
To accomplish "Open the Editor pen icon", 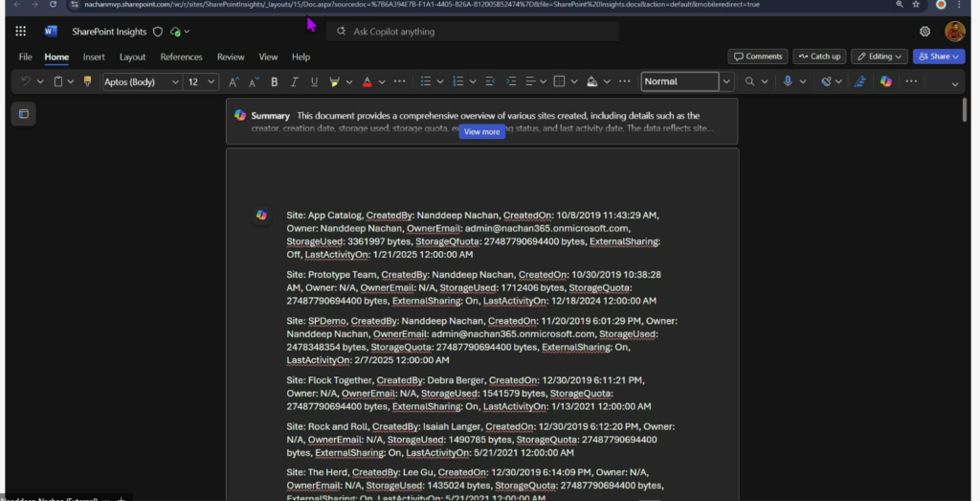I will tap(860, 81).
